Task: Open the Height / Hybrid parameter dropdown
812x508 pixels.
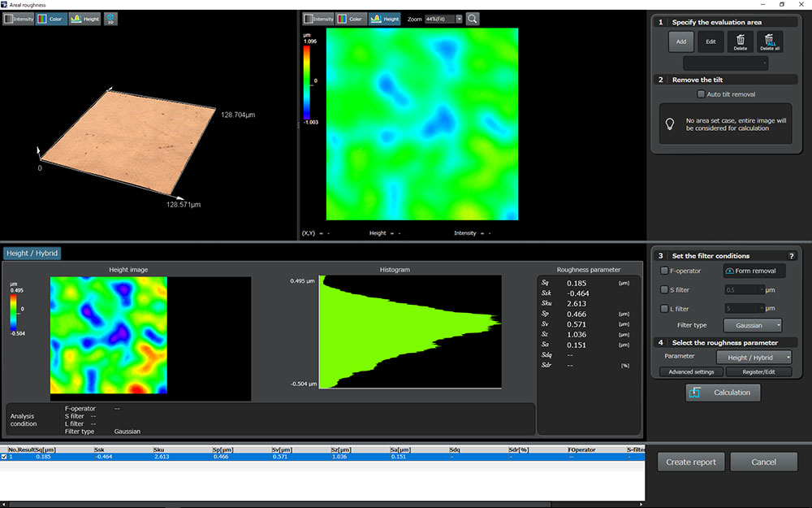Action: click(754, 357)
